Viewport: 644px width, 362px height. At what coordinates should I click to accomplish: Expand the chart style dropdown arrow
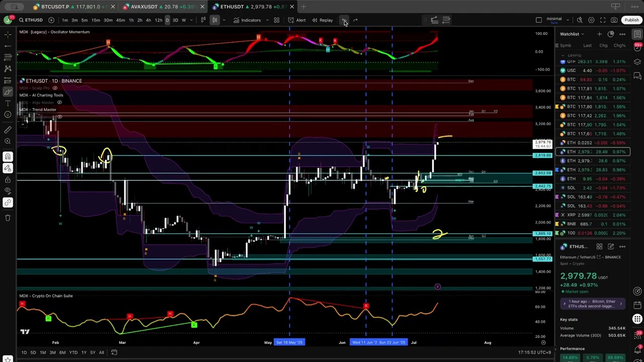[x=223, y=20]
